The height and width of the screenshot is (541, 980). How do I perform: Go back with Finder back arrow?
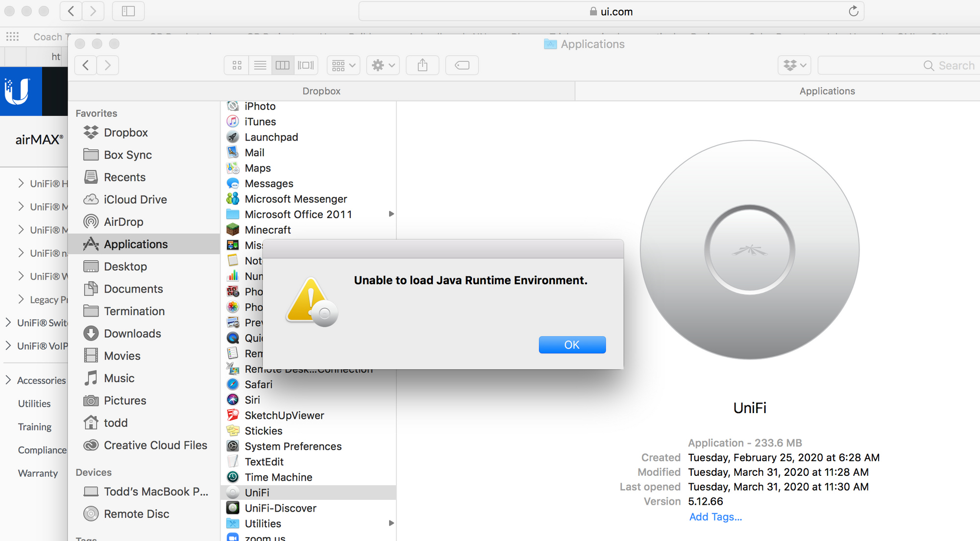pos(86,65)
